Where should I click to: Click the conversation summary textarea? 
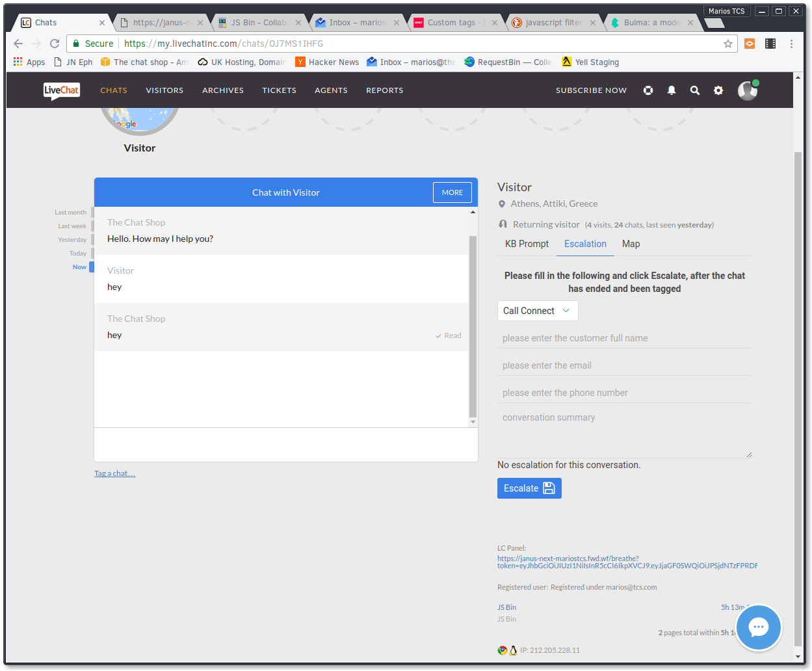[625, 434]
